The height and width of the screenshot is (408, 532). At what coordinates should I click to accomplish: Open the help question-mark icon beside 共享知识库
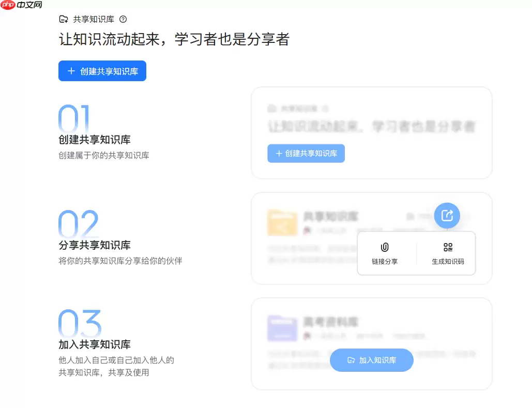pos(123,19)
